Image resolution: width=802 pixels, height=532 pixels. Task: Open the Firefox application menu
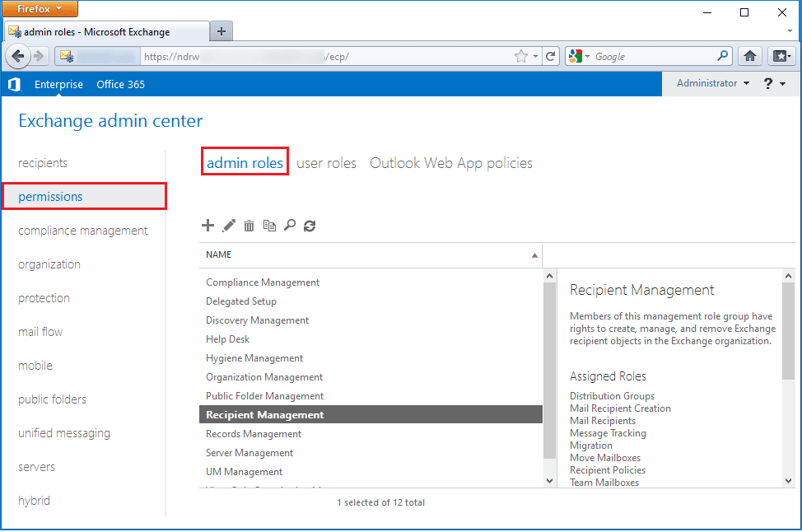40,9
